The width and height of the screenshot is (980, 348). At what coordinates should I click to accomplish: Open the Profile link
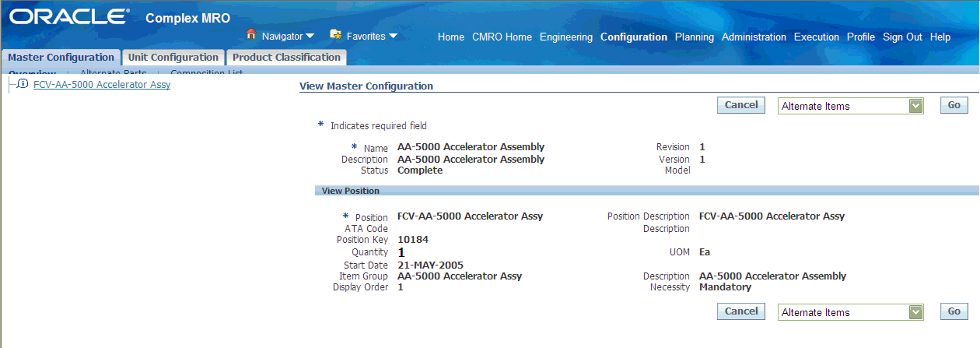[x=861, y=37]
